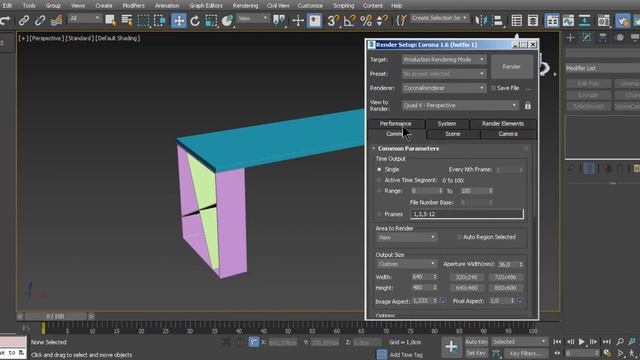Switch to the Render Elements tab
640x360 pixels.
pyautogui.click(x=502, y=123)
